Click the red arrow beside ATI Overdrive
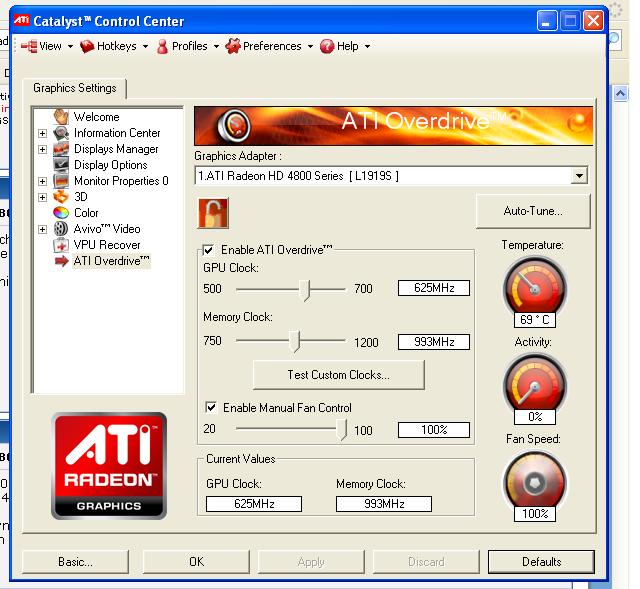The width and height of the screenshot is (640, 589). pos(61,261)
